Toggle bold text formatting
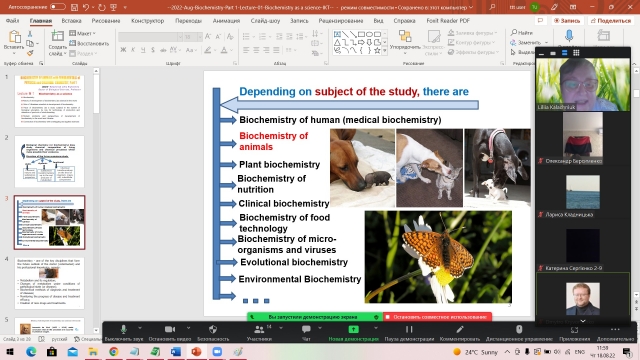Image resolution: width=640 pixels, height=360 pixels. point(123,50)
